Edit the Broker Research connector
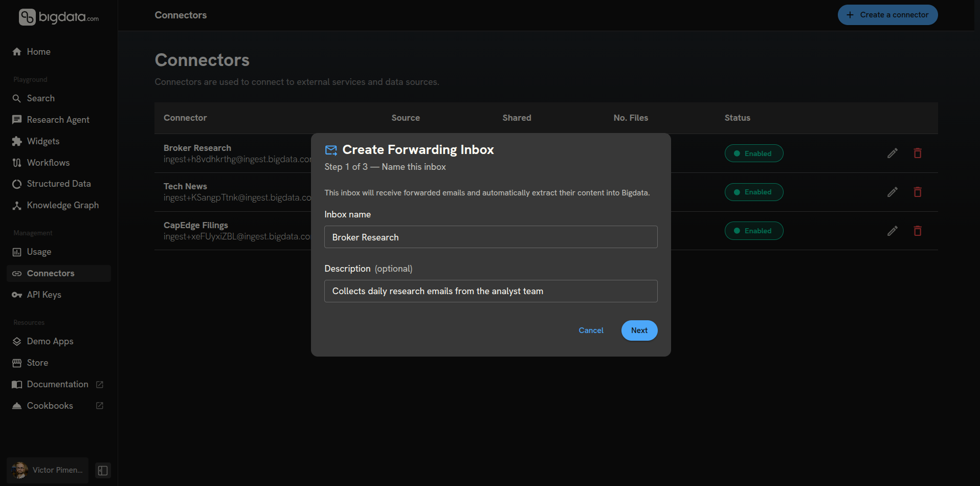Screen dimensions: 980x486 click(893, 153)
